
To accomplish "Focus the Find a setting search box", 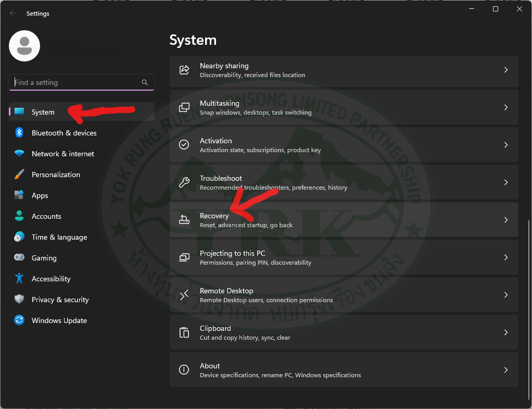I will [x=82, y=82].
